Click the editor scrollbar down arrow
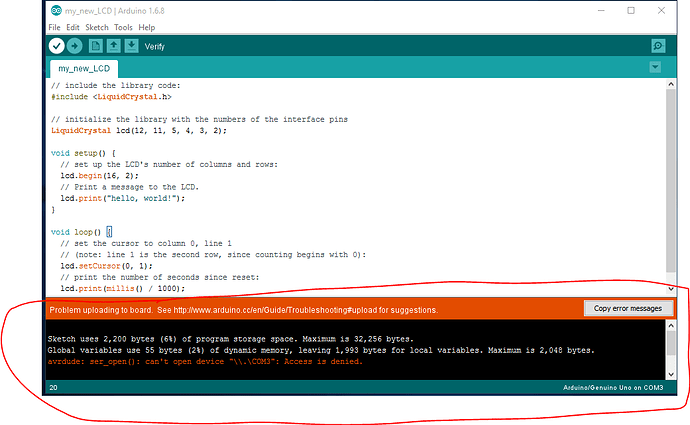The height and width of the screenshot is (425, 690). 671,289
